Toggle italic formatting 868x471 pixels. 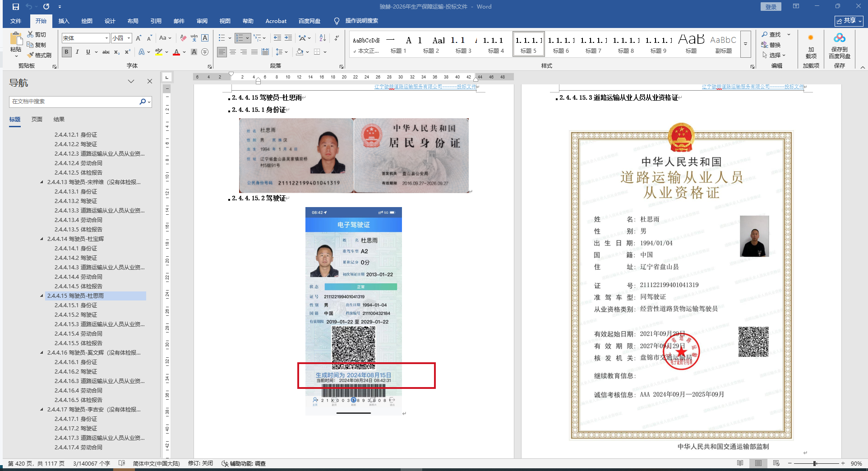[x=77, y=52]
